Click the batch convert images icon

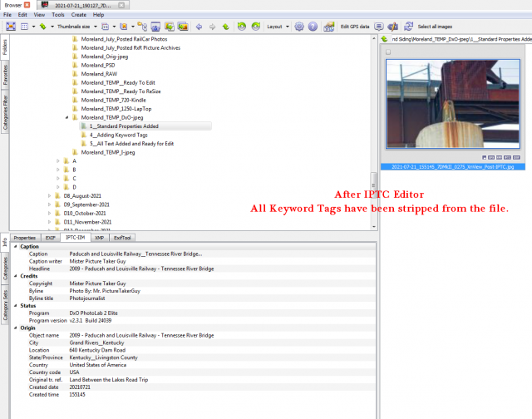170,27
